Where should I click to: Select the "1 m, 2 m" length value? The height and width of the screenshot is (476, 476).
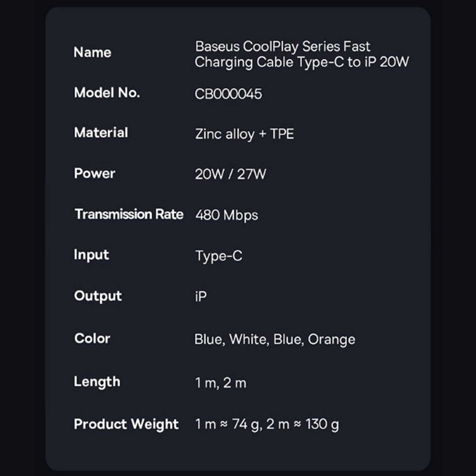tap(221, 383)
